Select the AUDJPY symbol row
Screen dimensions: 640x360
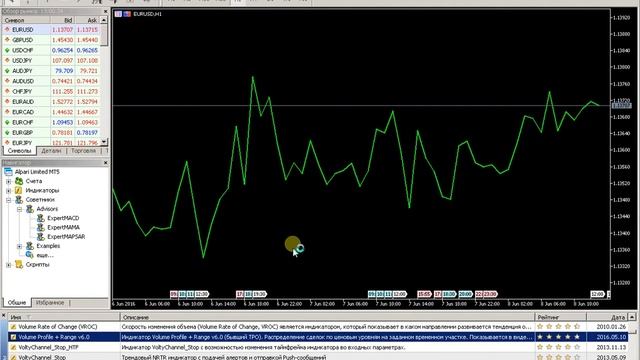[x=51, y=71]
